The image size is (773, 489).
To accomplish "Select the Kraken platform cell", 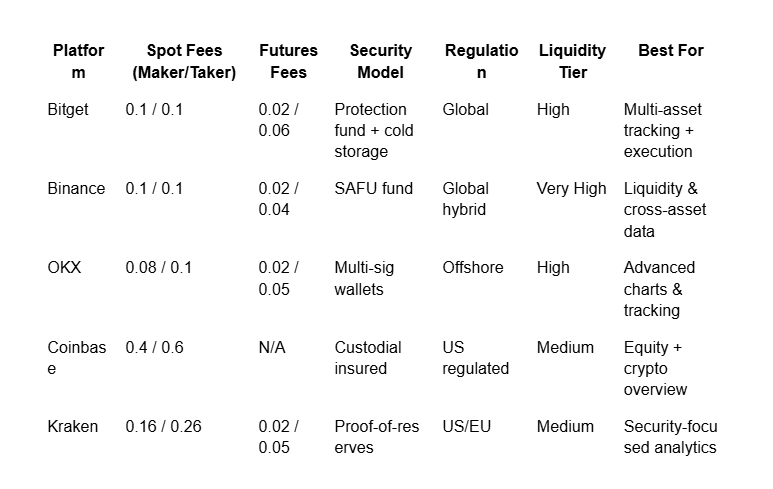I will pyautogui.click(x=72, y=426).
